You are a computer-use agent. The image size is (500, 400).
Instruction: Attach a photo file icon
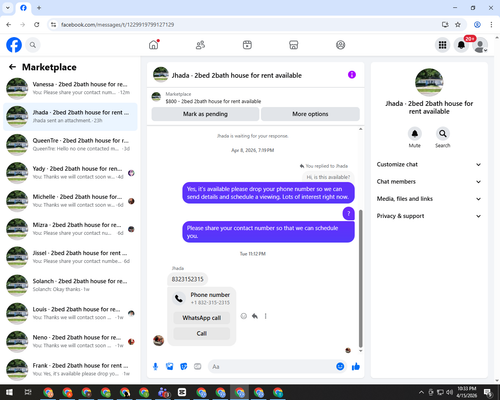170,367
